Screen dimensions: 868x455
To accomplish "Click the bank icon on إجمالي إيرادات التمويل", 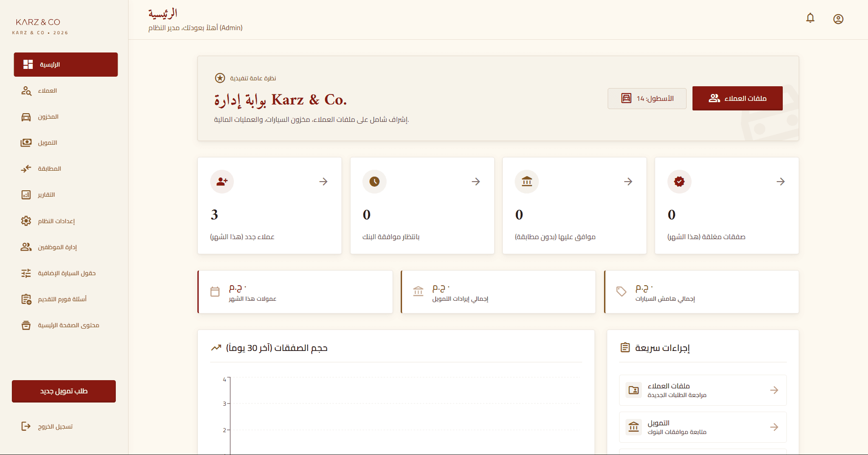I will point(418,291).
